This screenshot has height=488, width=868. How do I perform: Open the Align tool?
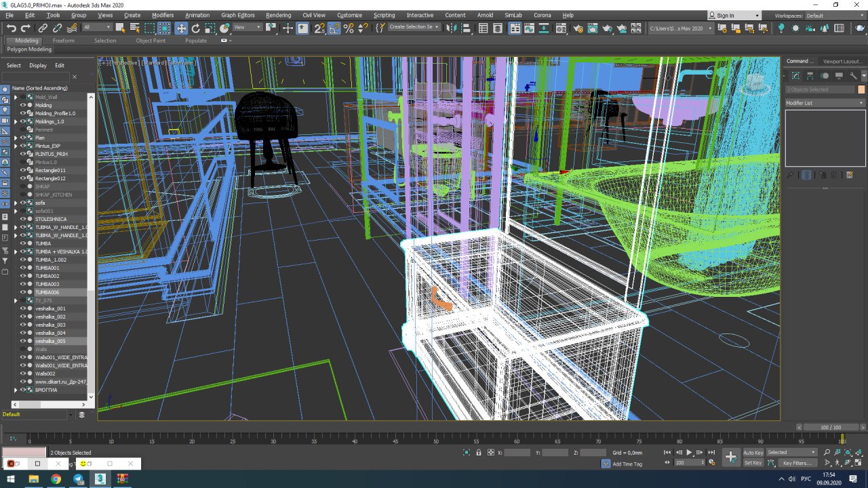(x=467, y=28)
